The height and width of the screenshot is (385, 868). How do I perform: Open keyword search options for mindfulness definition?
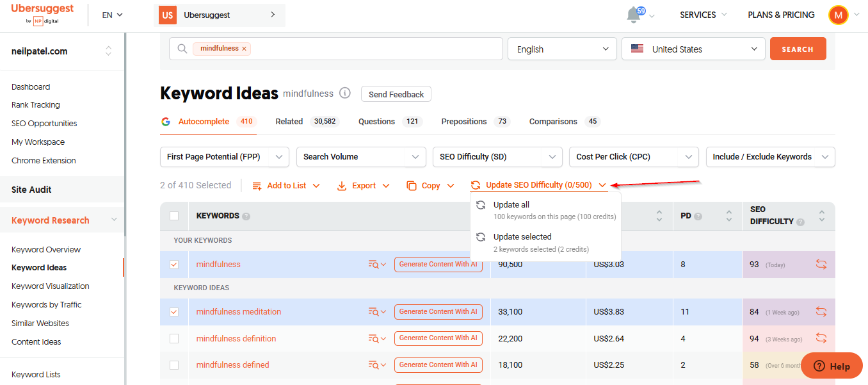click(x=378, y=338)
